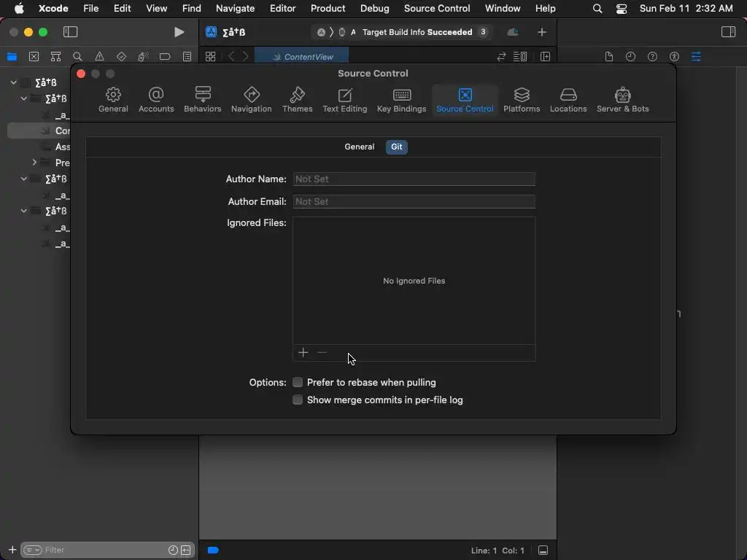This screenshot has width=747, height=560.
Task: Collapse the first subgroup folder arrow
Action: point(24,98)
